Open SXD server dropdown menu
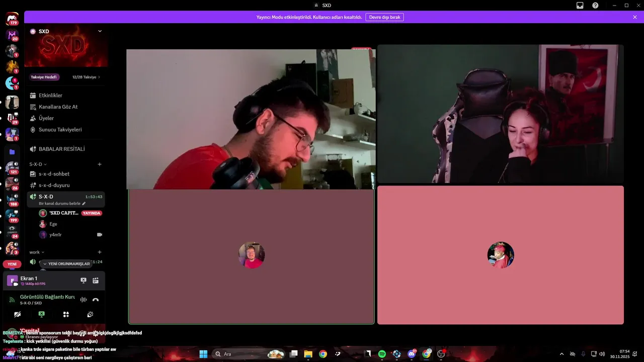 [x=100, y=31]
